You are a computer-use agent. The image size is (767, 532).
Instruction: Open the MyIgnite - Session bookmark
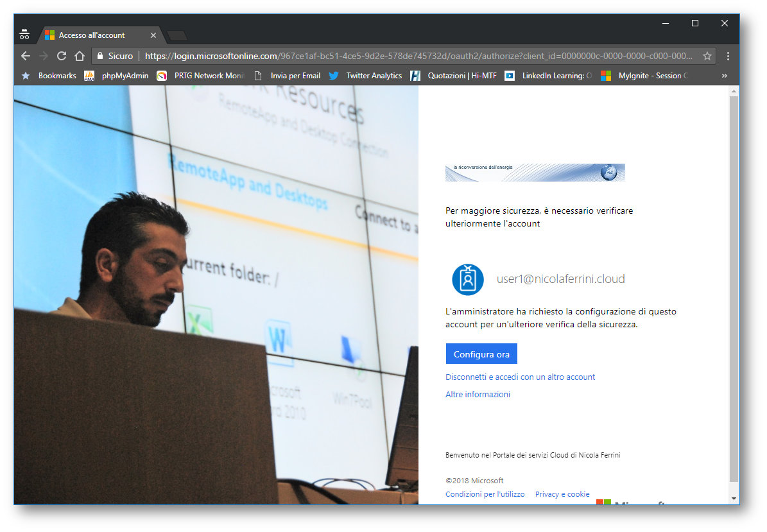pyautogui.click(x=644, y=75)
